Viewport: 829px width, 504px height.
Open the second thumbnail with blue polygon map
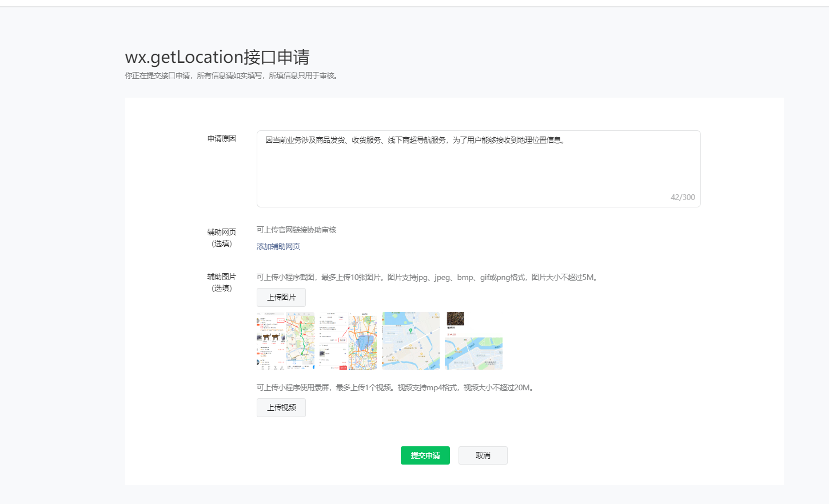point(348,341)
